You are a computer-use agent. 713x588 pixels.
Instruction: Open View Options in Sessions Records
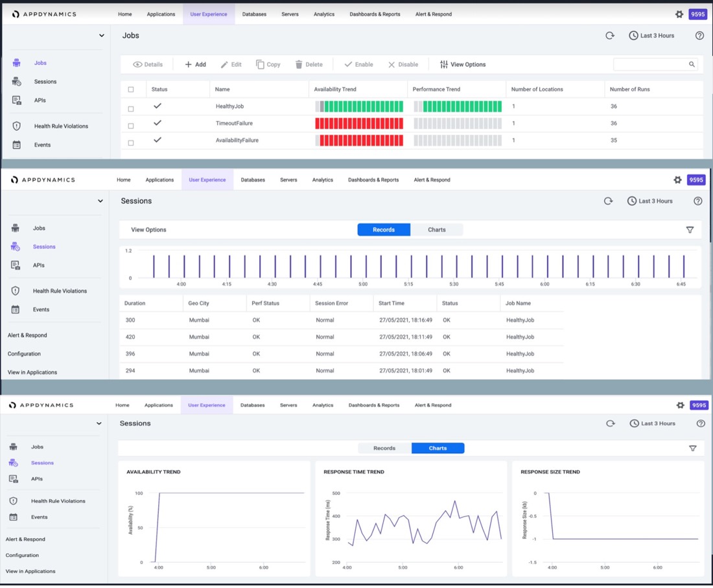[x=148, y=229]
